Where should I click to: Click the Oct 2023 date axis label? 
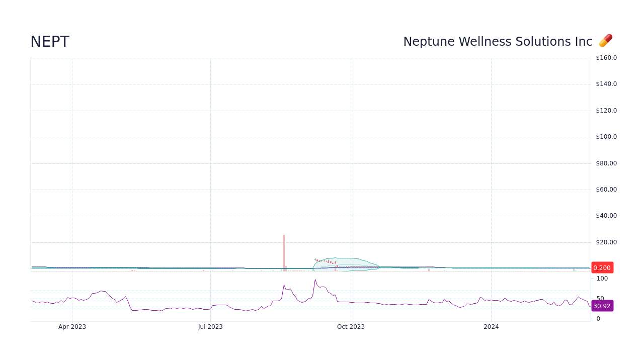(351, 327)
